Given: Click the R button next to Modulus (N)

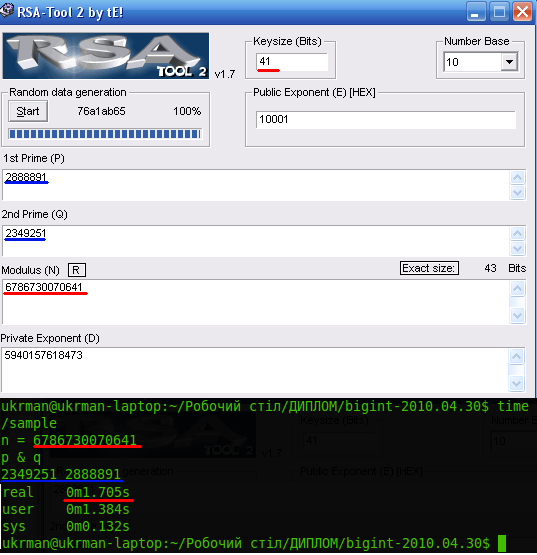Looking at the screenshot, I should click(x=76, y=270).
